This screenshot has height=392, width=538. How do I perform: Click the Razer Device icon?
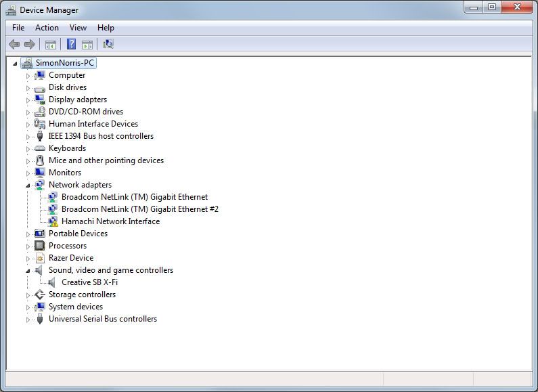(40, 258)
